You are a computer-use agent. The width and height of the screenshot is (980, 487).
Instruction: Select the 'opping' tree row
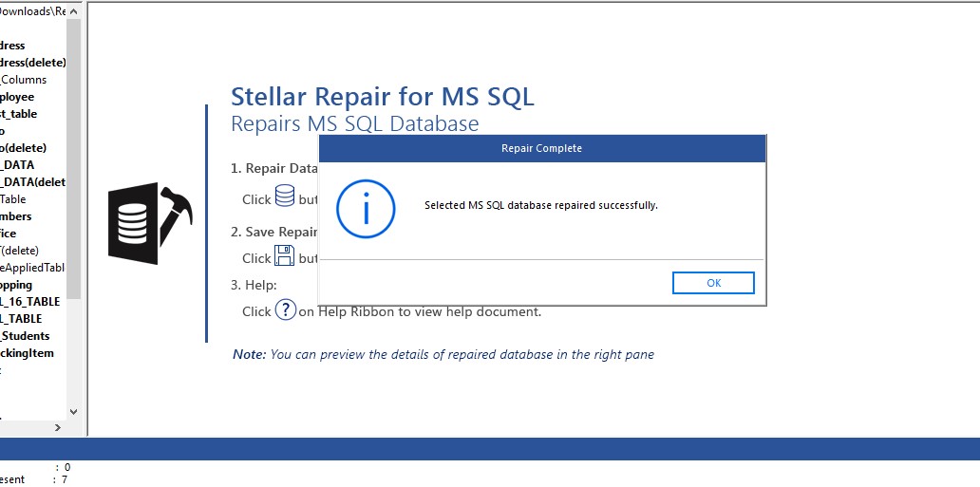[x=16, y=285]
